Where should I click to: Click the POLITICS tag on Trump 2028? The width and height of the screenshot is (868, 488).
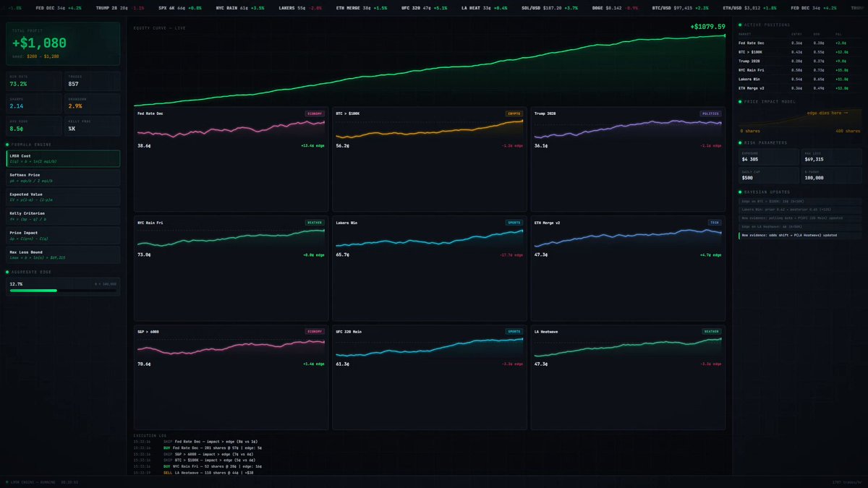pyautogui.click(x=710, y=114)
